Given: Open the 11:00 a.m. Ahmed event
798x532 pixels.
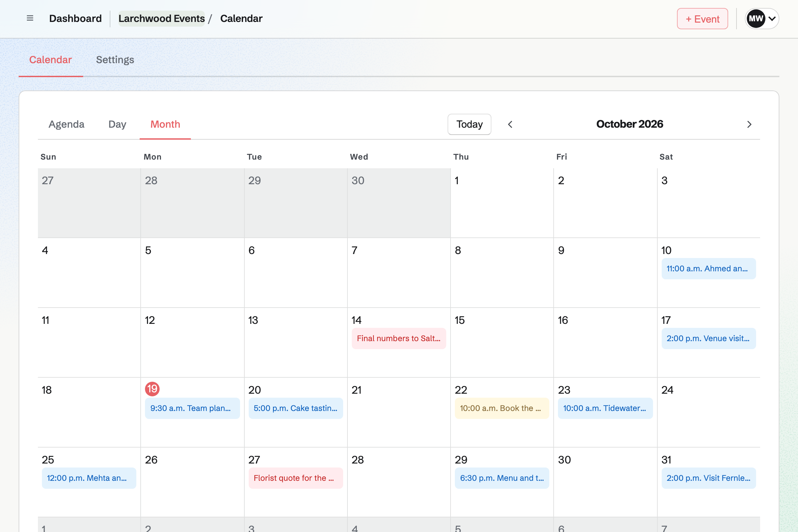Looking at the screenshot, I should point(709,269).
